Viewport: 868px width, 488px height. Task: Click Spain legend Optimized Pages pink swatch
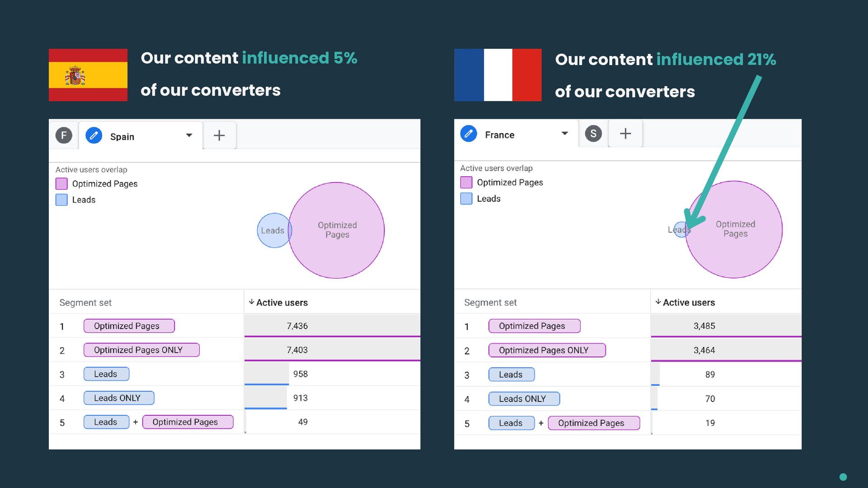[x=61, y=184]
